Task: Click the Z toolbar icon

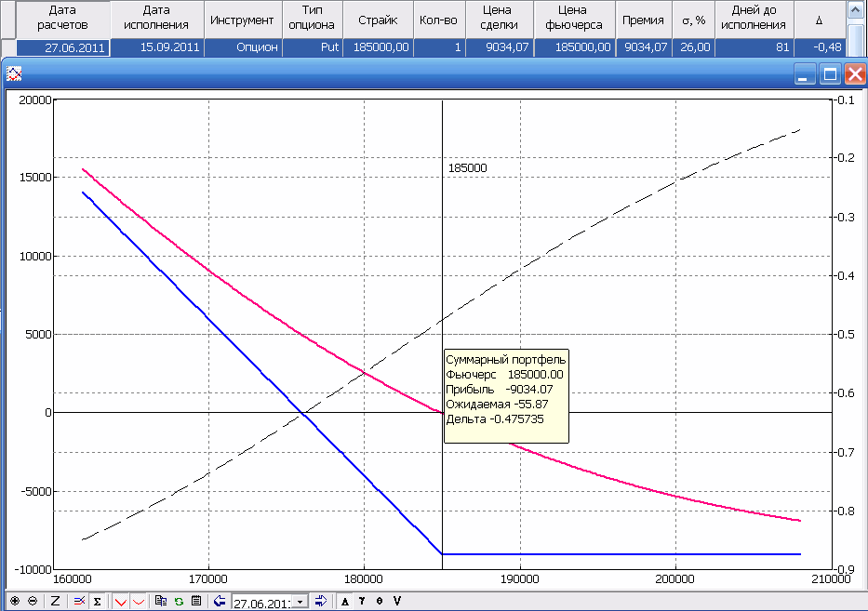Action: click(55, 602)
